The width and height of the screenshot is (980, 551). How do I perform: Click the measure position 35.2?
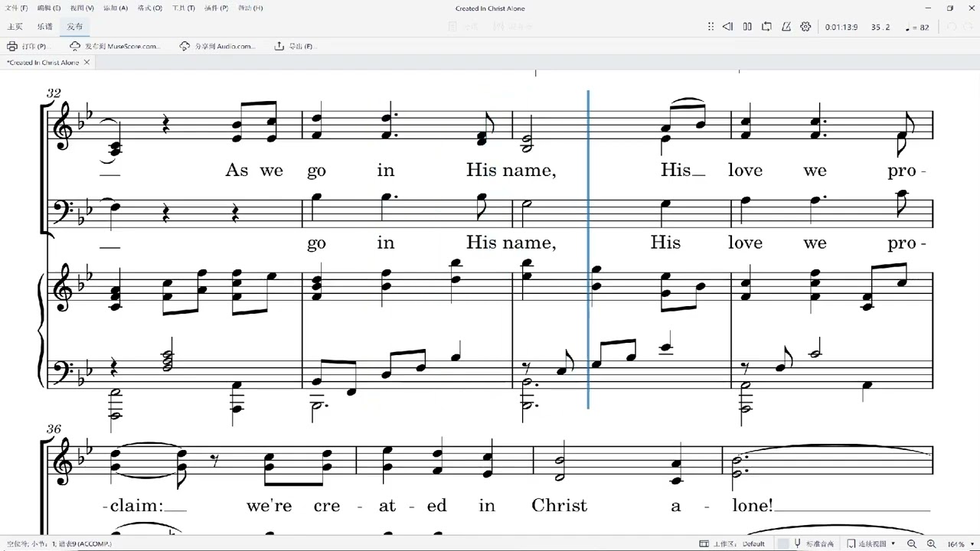[x=880, y=28]
